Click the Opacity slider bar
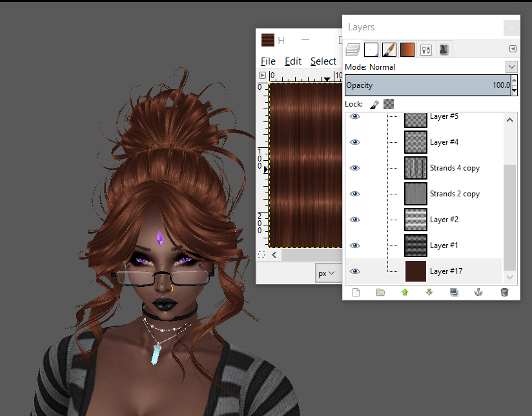 pyautogui.click(x=428, y=85)
